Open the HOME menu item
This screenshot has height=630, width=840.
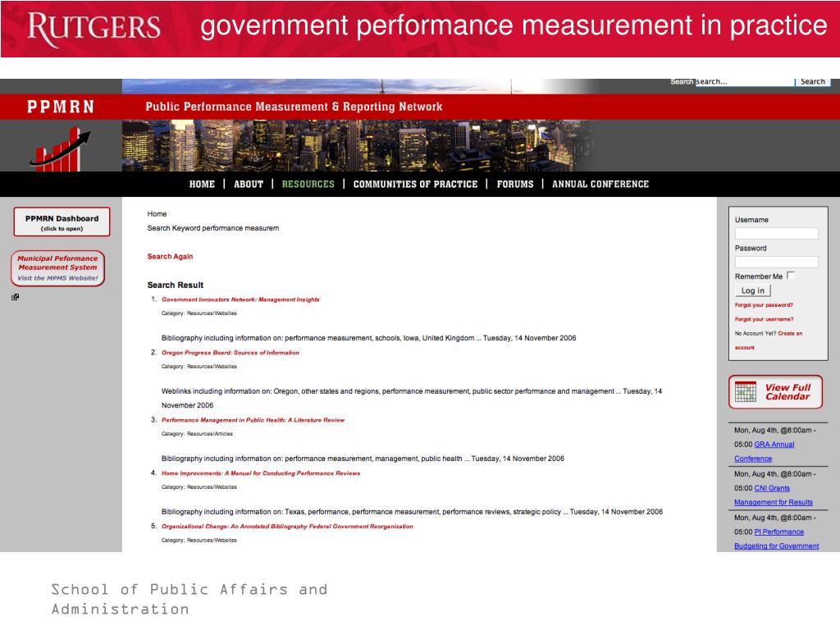pyautogui.click(x=202, y=185)
